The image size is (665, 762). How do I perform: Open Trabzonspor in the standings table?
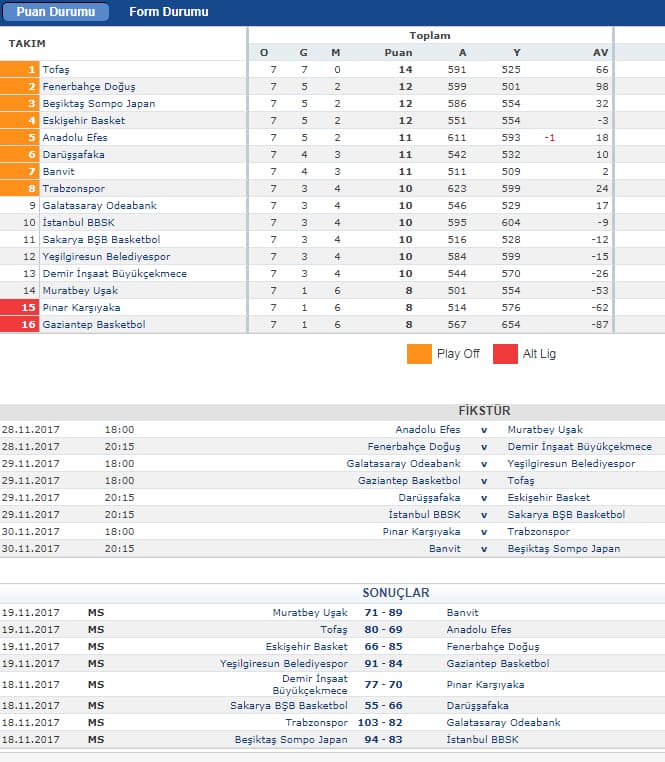[73, 189]
